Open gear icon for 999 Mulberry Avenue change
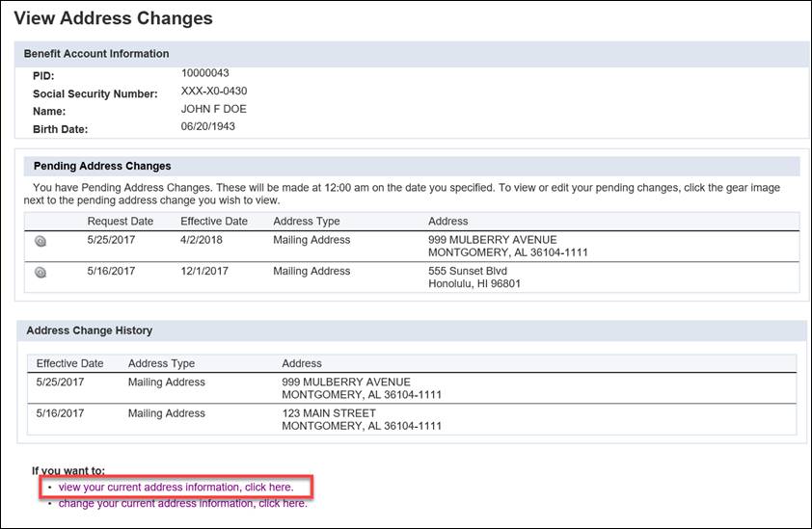 click(41, 241)
